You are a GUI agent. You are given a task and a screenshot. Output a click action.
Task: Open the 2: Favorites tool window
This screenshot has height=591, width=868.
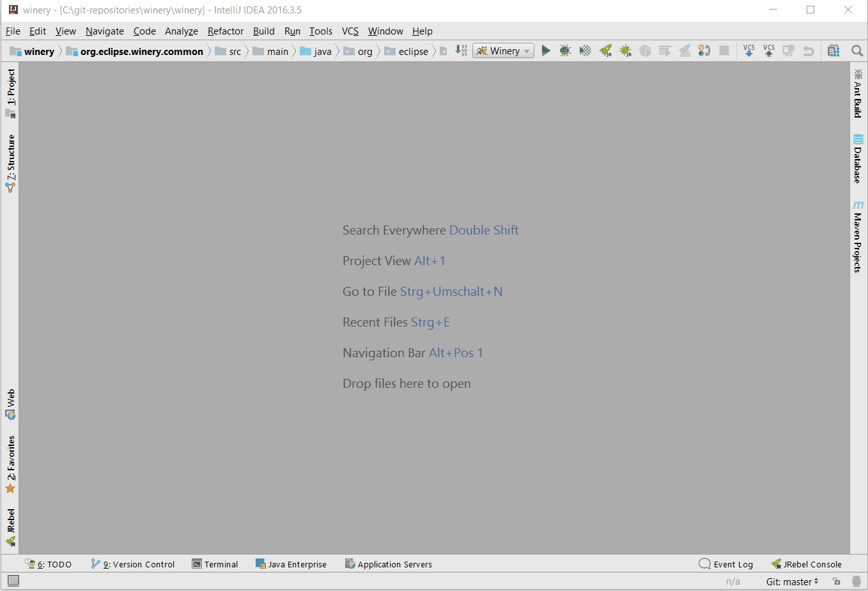point(10,464)
